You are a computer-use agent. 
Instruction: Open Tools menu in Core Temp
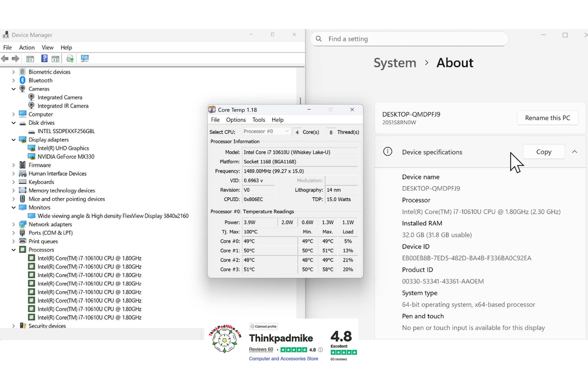[x=259, y=120]
